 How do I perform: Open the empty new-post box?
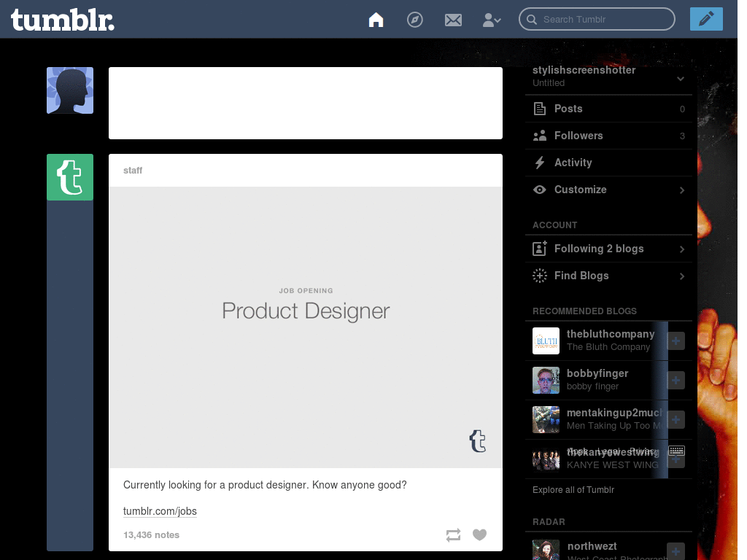coord(306,103)
